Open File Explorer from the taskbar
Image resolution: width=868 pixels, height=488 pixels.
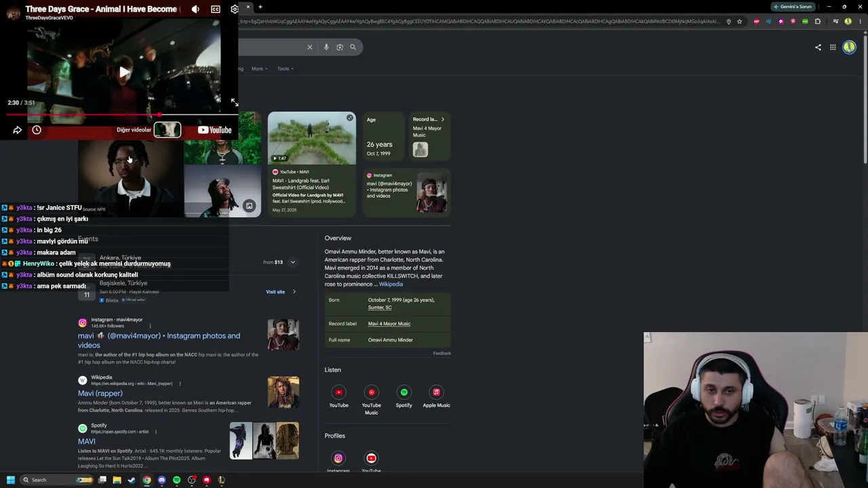tap(117, 480)
